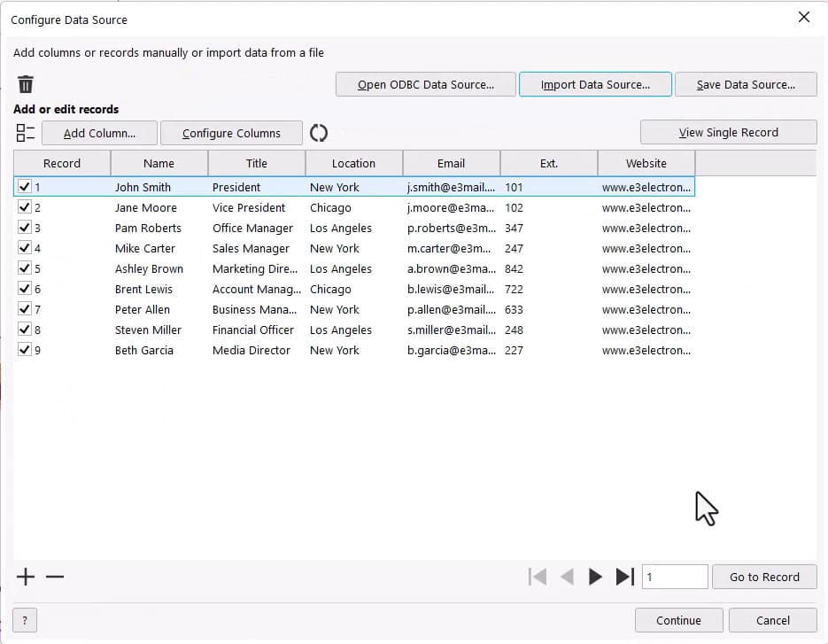
Task: Jump to the first record arrow
Action: [538, 576]
